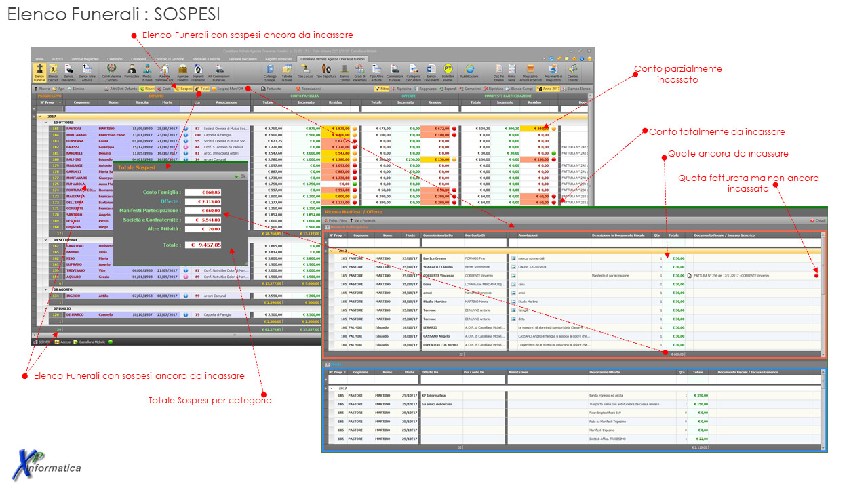Open Bollettini Postali PT icon
Viewport: 868px width, 488px height.
point(448,73)
